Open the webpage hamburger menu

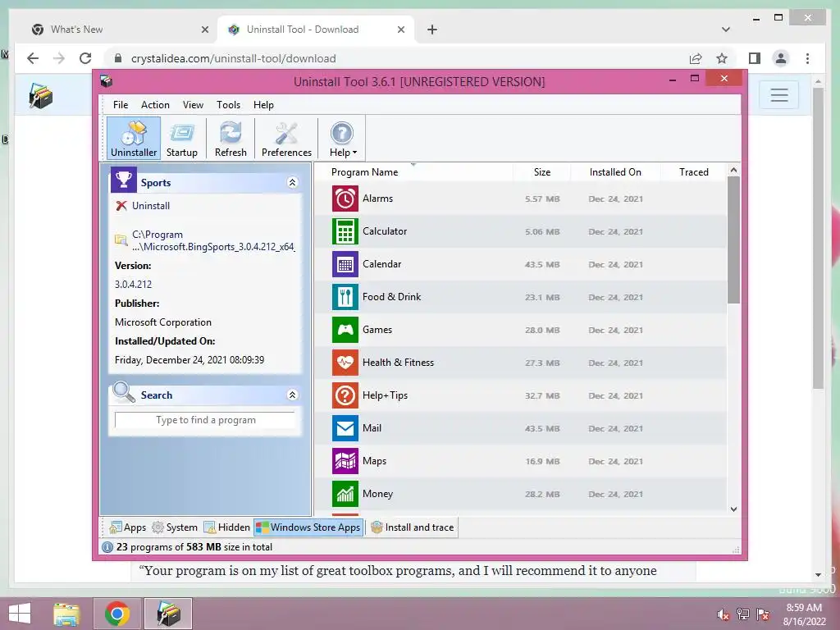pos(779,95)
